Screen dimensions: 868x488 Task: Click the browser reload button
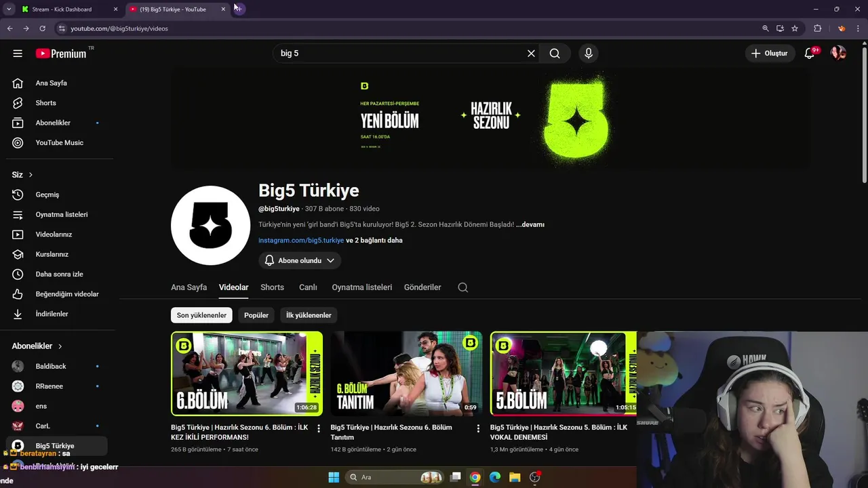pos(42,28)
